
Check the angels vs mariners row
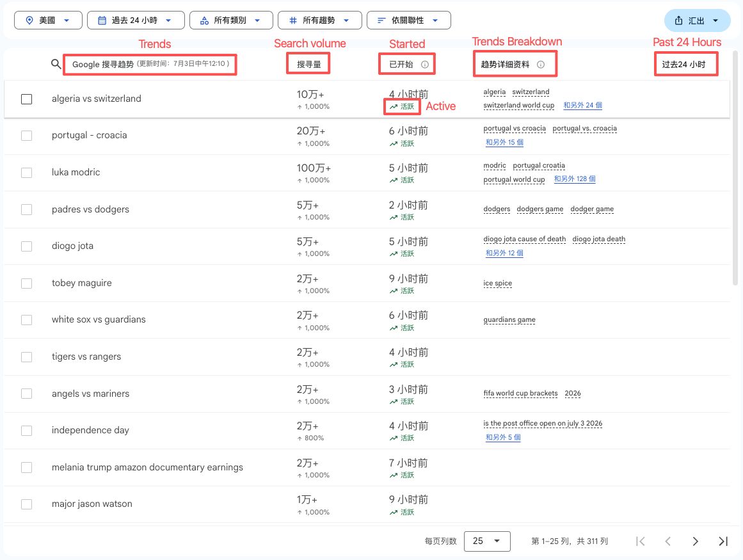[x=26, y=394]
